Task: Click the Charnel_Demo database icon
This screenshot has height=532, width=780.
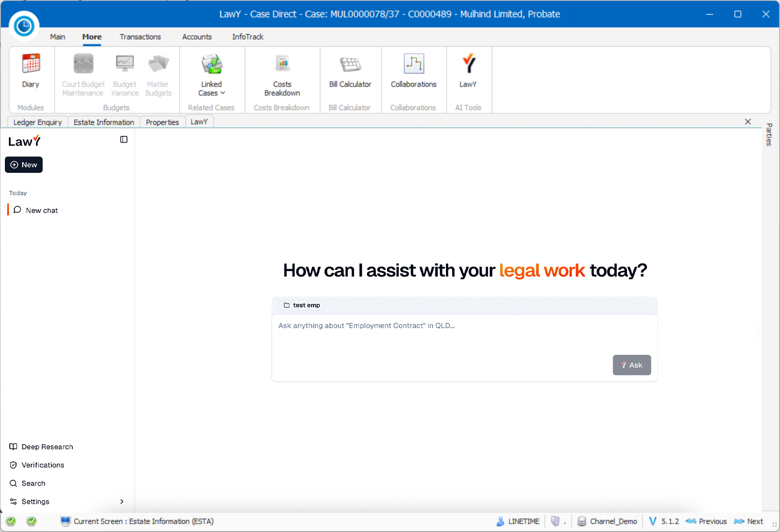Action: [x=582, y=521]
